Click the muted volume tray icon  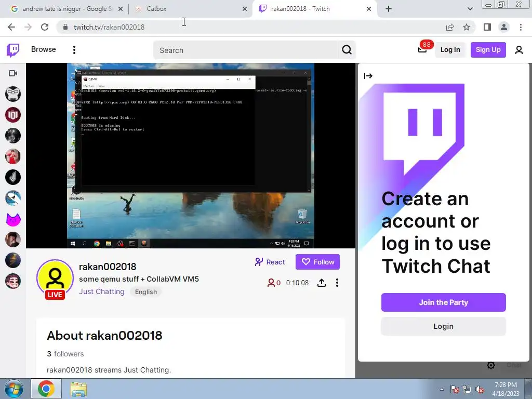coord(480,390)
